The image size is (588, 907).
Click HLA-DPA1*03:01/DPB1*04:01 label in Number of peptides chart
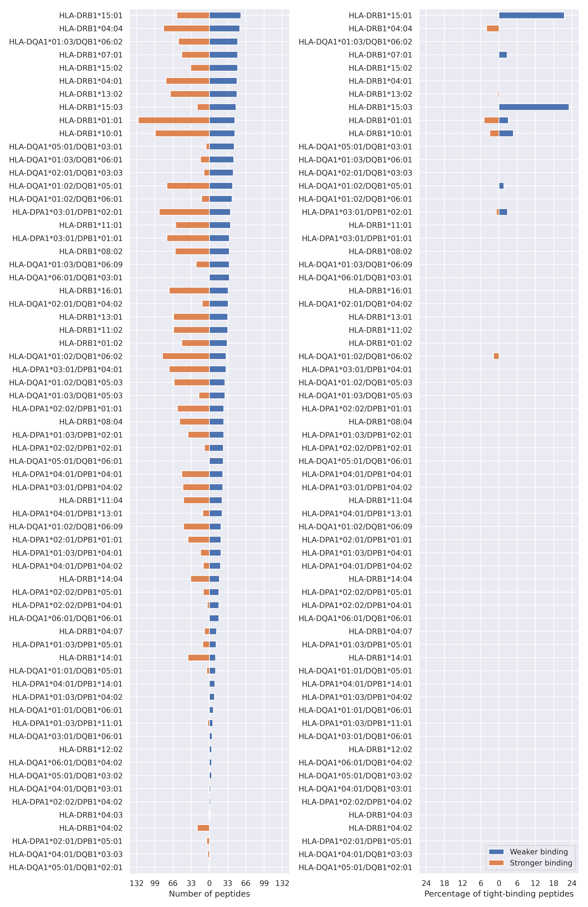point(67,369)
